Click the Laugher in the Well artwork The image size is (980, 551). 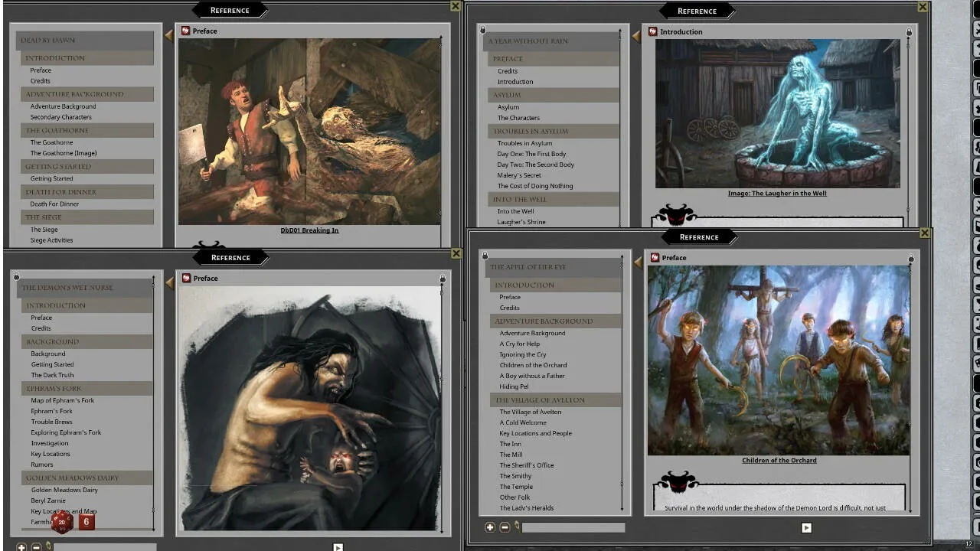tap(778, 113)
